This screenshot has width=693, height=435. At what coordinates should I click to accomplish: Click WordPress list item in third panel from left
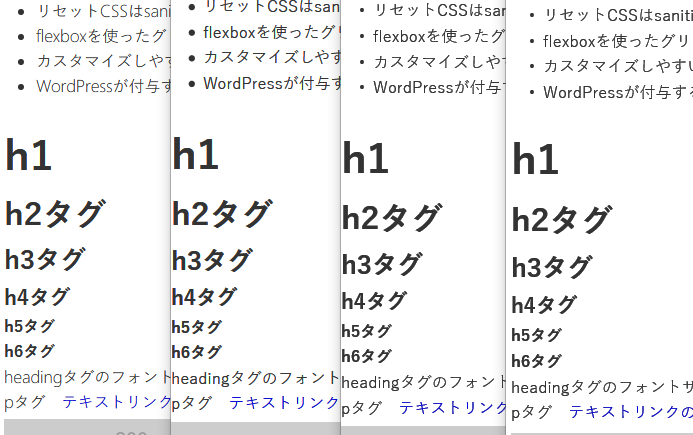[x=439, y=88]
